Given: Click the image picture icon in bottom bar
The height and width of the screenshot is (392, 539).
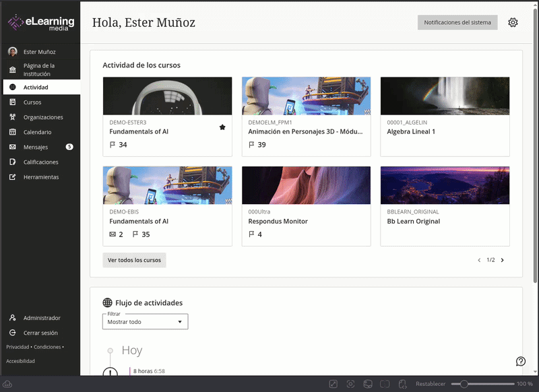Looking at the screenshot, I should point(368,384).
